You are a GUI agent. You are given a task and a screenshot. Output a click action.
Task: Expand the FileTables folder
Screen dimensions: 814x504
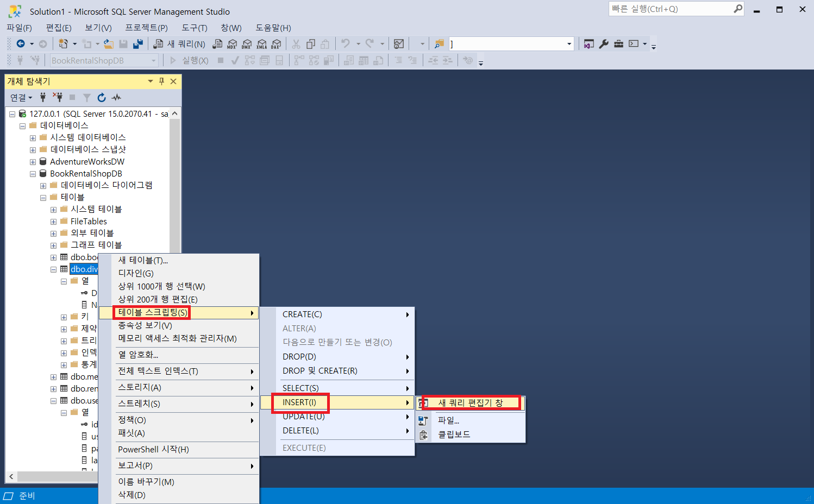[x=53, y=222]
